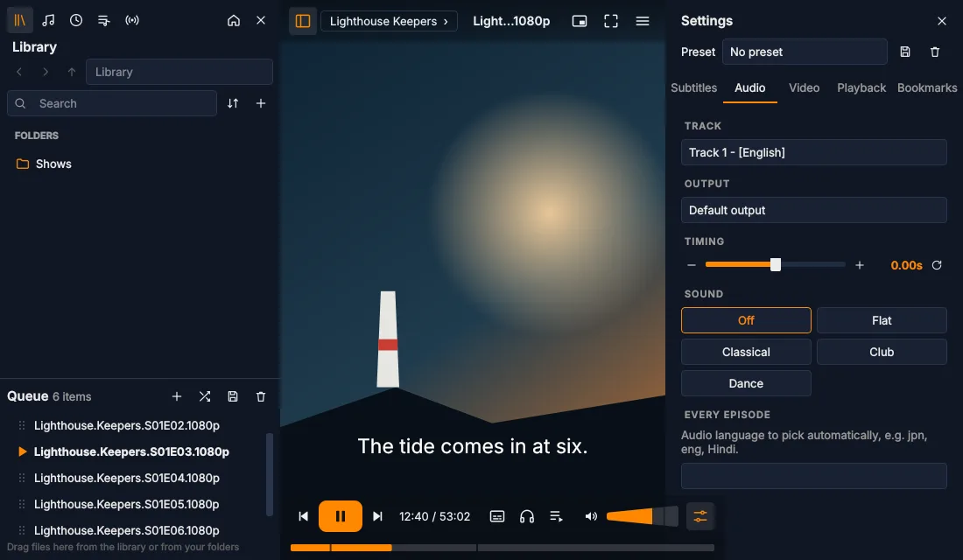
Task: Open the playlists icon in sidebar header
Action: pyautogui.click(x=104, y=20)
